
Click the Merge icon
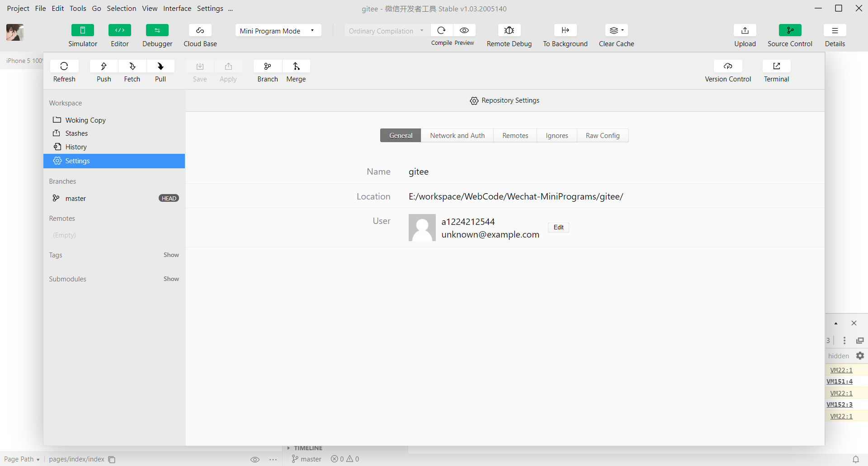tap(296, 67)
